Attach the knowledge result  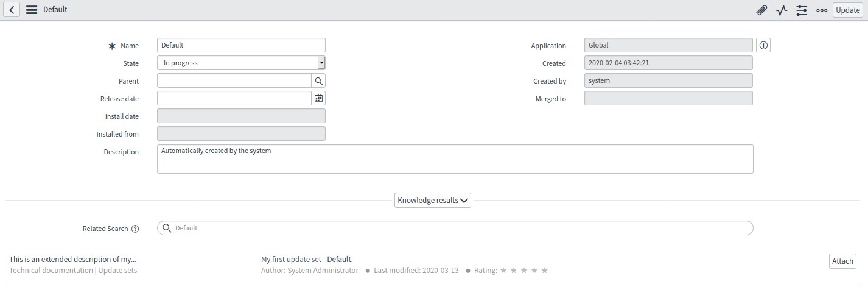coord(842,261)
